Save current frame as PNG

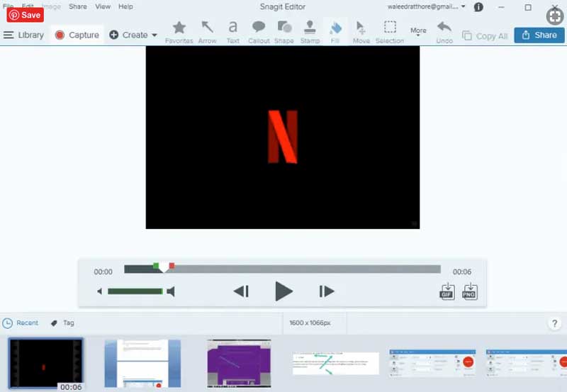click(x=470, y=291)
